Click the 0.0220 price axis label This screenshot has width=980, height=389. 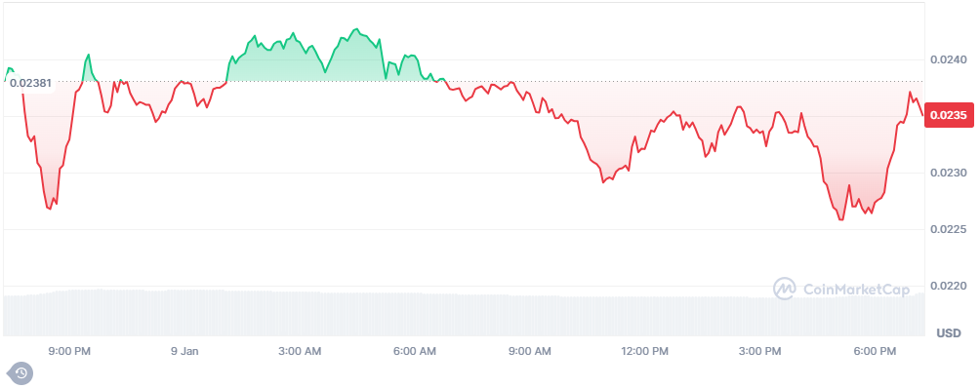pos(948,287)
